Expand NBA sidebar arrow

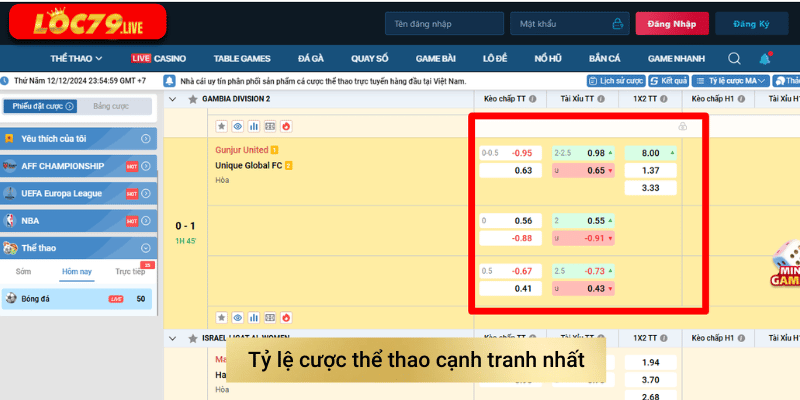pos(146,221)
